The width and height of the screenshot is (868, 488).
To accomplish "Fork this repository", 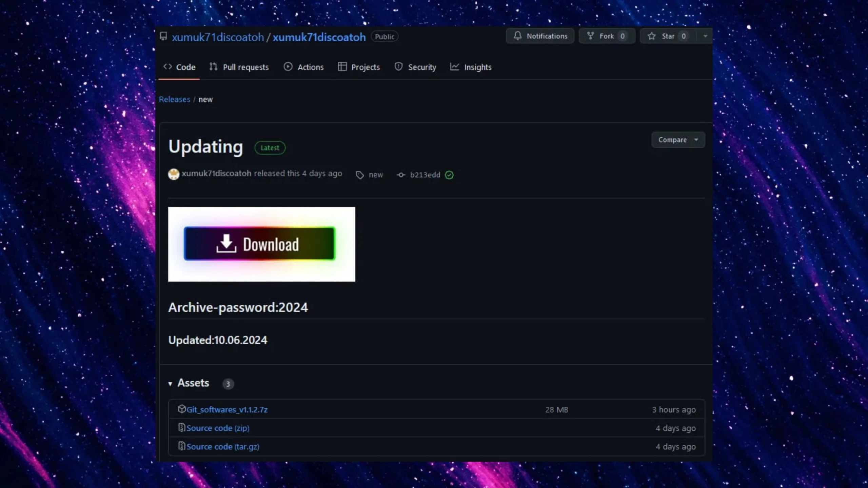I will point(607,36).
